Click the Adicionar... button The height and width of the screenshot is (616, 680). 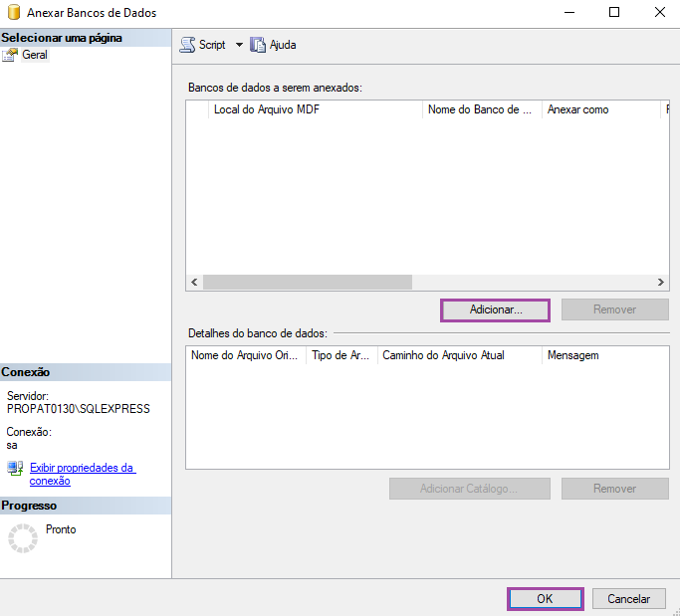point(495,309)
